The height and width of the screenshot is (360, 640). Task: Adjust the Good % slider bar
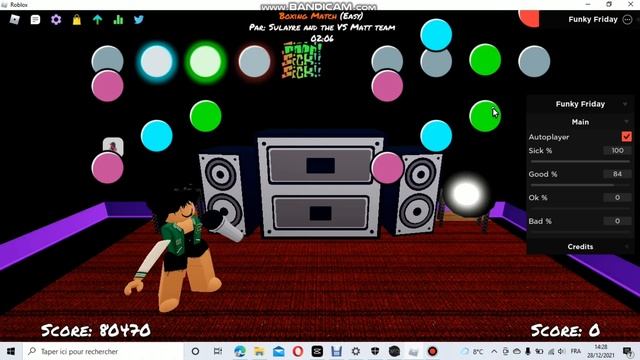[x=580, y=185]
